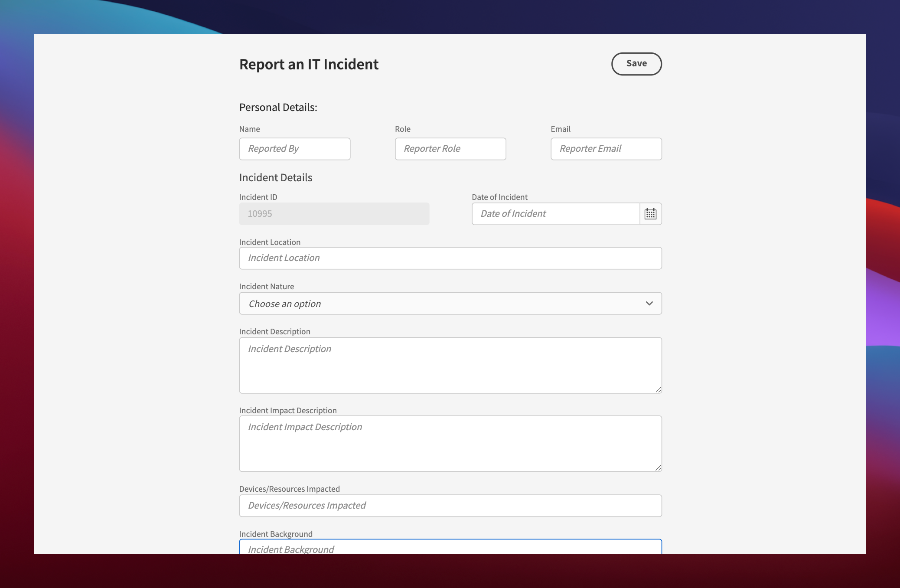Viewport: 900px width, 588px height.
Task: Click the Incident Background field
Action: click(450, 547)
